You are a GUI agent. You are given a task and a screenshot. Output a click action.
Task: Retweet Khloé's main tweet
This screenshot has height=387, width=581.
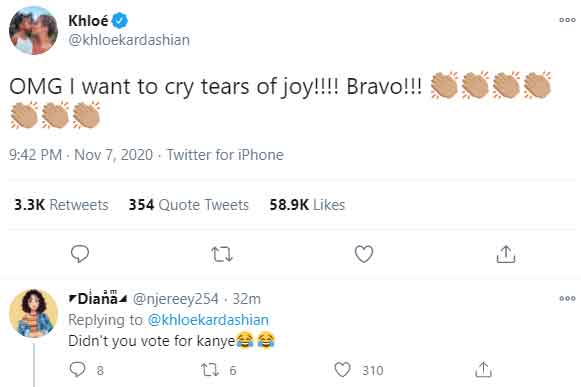click(222, 254)
